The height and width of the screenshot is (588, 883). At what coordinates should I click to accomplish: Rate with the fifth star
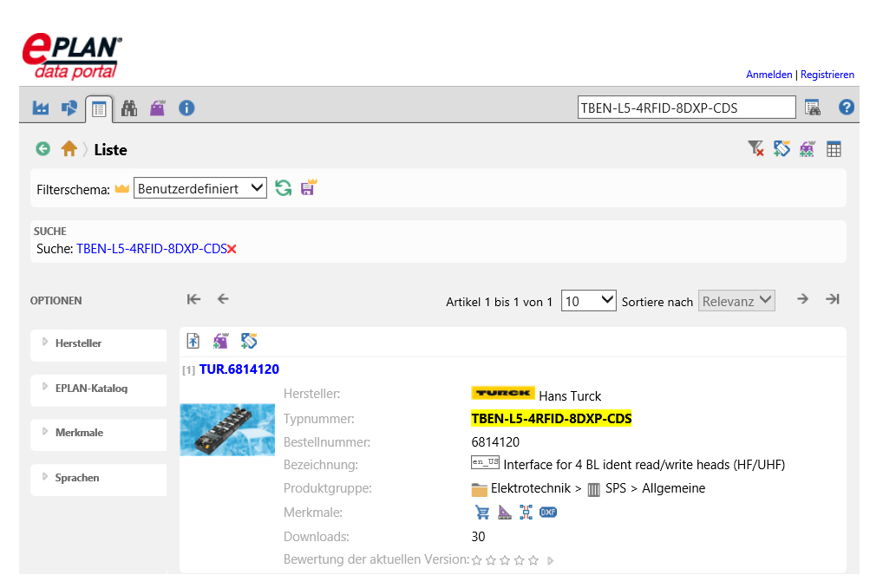[533, 560]
